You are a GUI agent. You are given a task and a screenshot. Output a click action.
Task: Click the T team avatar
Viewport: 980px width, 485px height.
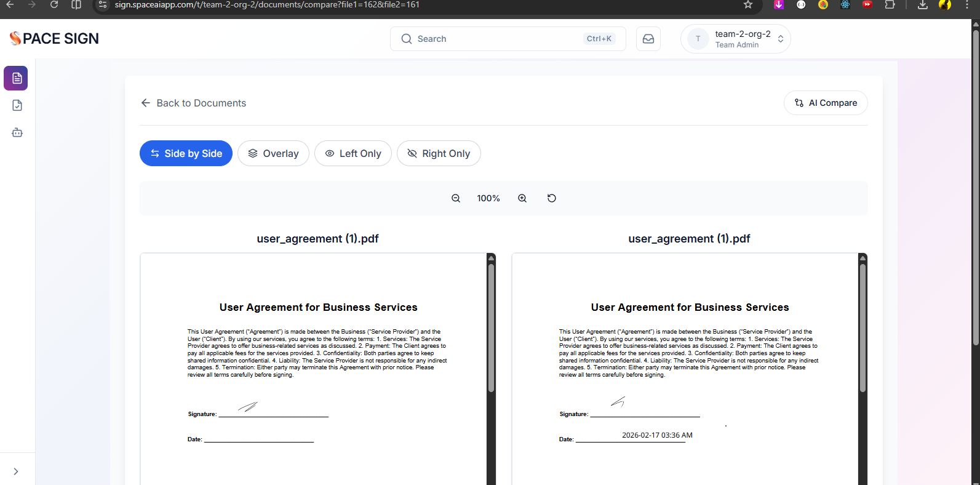698,39
